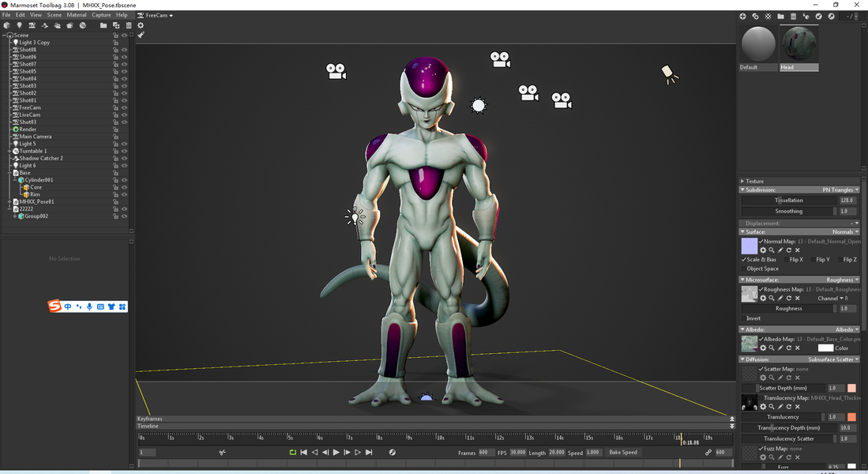
Task: Add a shadow catcher object
Action: tap(45, 25)
